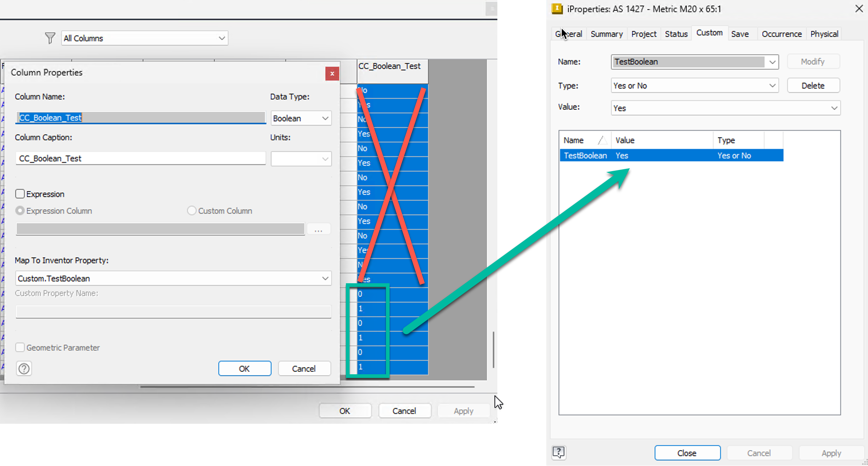Close the Column Properties dialog with red X
Image resolution: width=868 pixels, height=466 pixels.
(x=332, y=74)
